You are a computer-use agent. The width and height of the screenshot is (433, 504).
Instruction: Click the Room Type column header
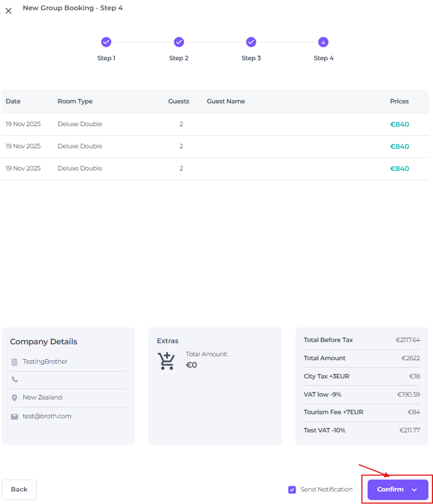click(x=75, y=101)
